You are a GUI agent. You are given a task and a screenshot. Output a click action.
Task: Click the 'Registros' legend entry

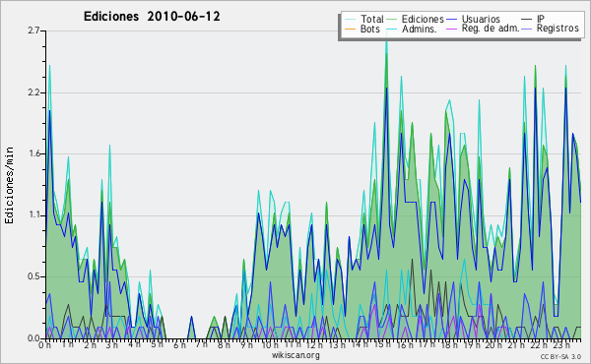pyautogui.click(x=558, y=29)
